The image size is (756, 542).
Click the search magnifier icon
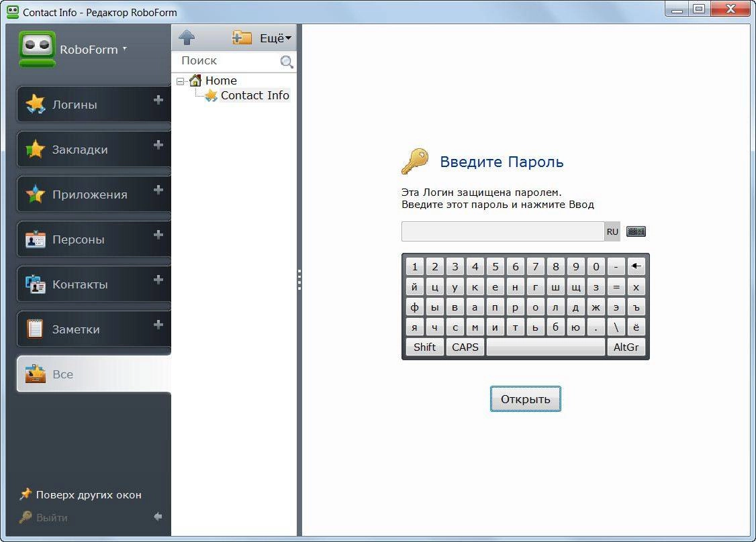287,62
